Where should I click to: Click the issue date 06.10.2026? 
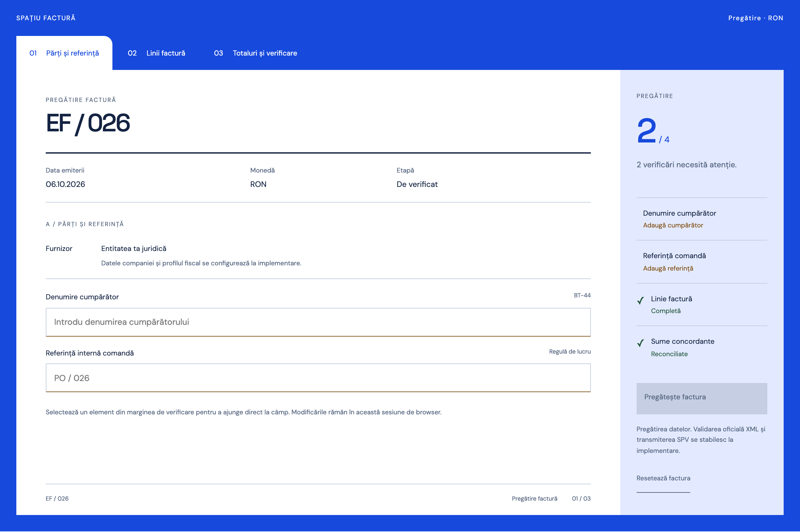point(65,184)
